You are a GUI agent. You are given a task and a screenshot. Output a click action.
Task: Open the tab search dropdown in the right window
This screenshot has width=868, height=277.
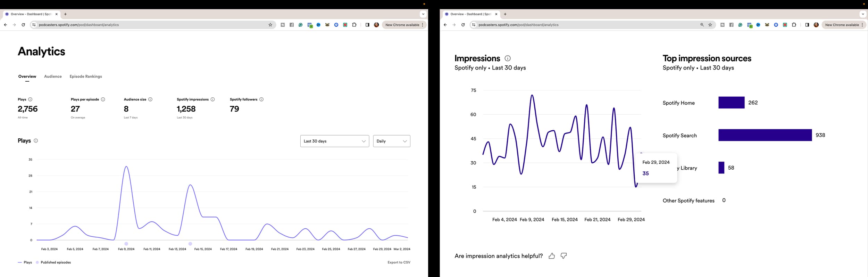click(x=863, y=14)
